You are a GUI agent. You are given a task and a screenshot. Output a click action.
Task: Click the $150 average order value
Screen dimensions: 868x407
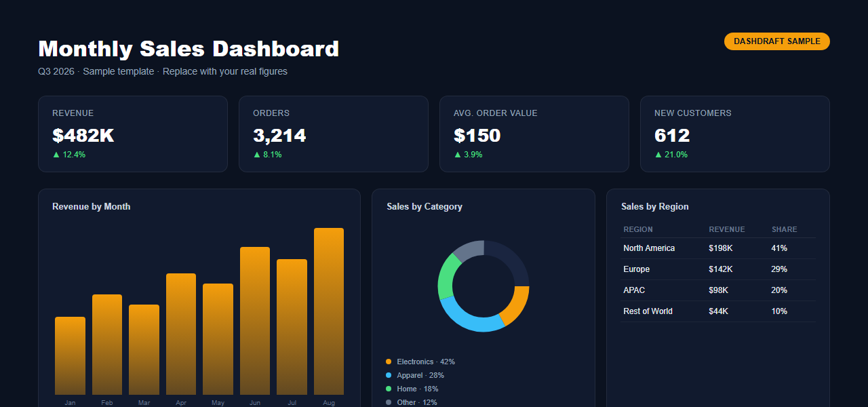tap(477, 136)
